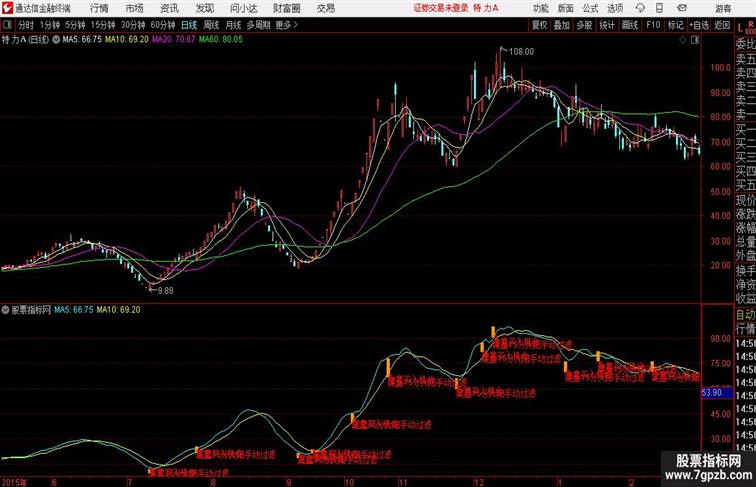Select the 周线 weekly chart tab
Image resolution: width=756 pixels, height=487 pixels.
(211, 25)
